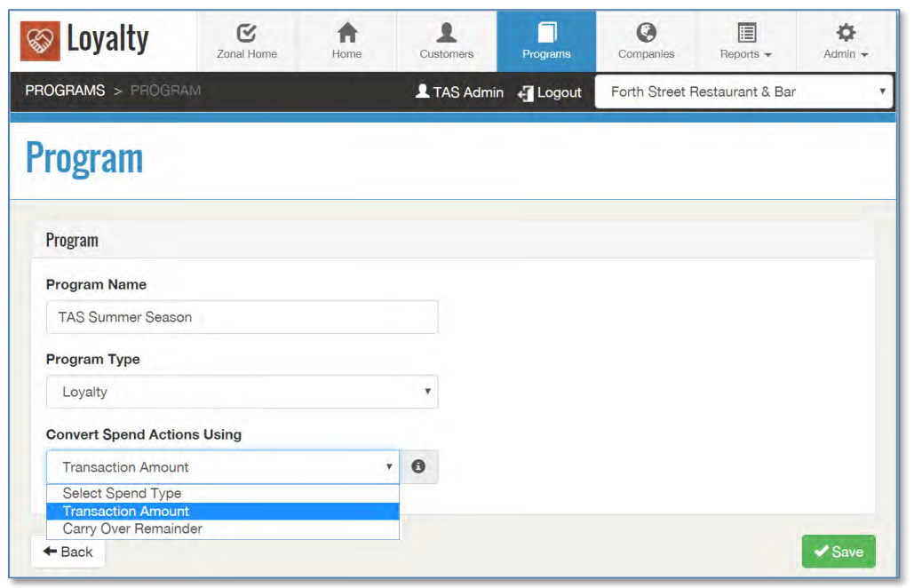This screenshot has height=588, width=914.
Task: Go to the Home house icon
Action: pyautogui.click(x=346, y=42)
